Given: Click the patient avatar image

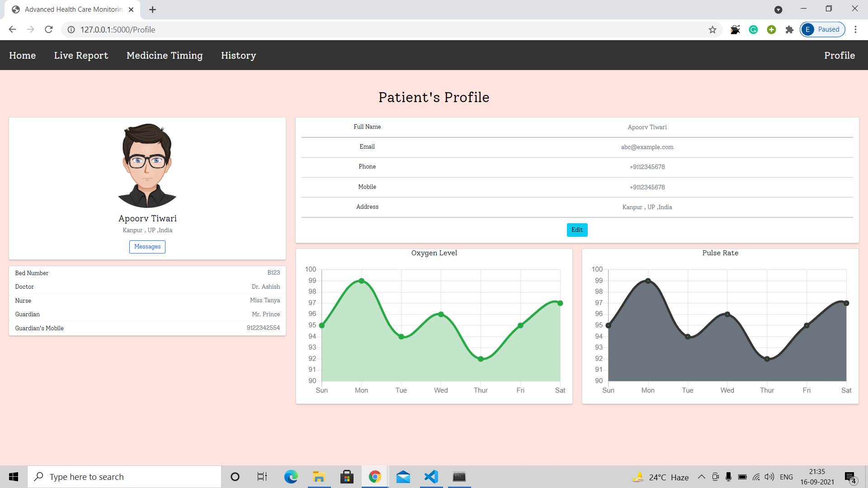Looking at the screenshot, I should [x=147, y=165].
